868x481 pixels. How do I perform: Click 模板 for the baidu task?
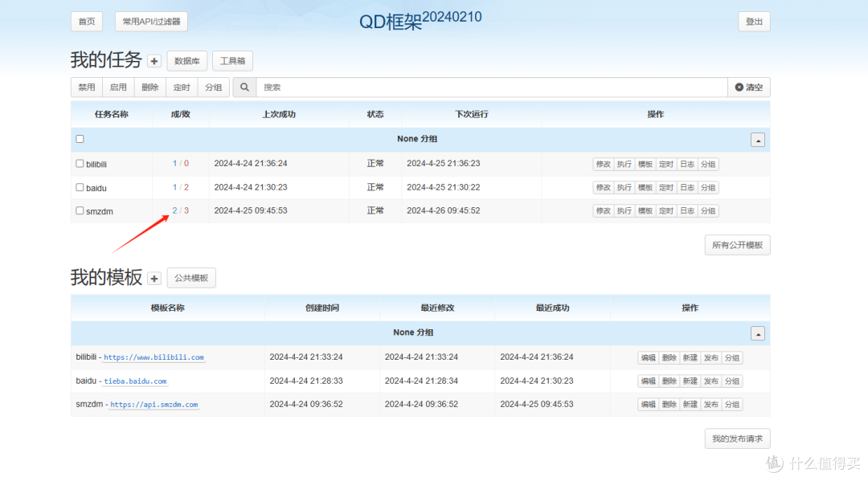pyautogui.click(x=645, y=187)
